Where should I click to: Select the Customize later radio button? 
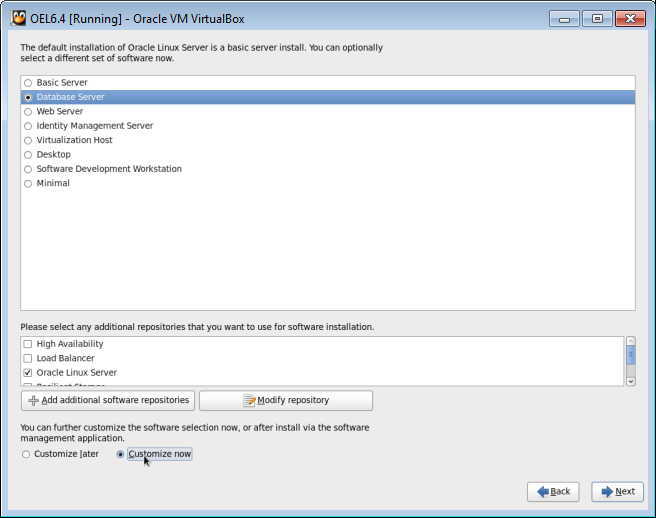26,454
